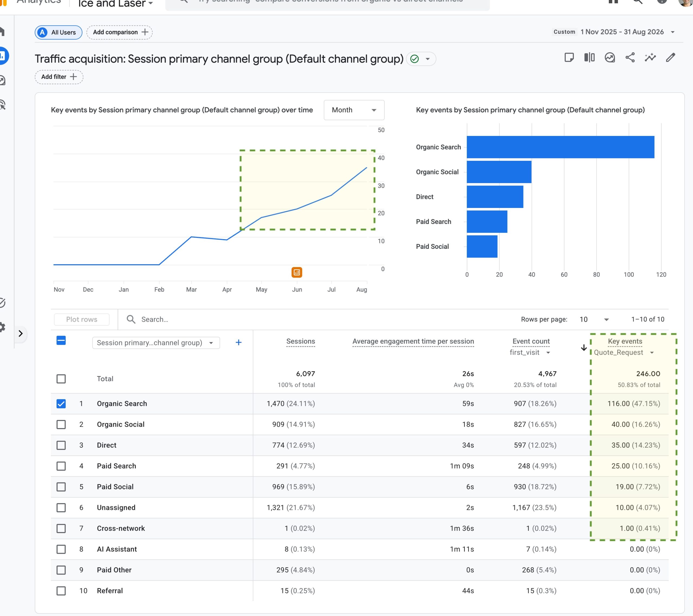Click the All Users segment chip
The image size is (693, 616).
[x=58, y=32]
